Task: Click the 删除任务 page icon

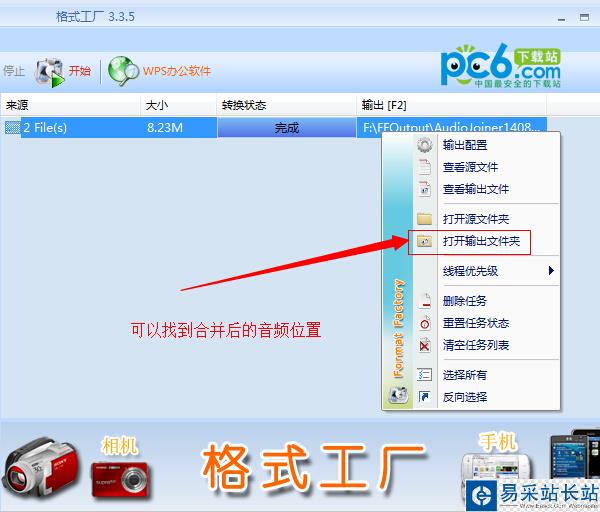Action: pyautogui.click(x=425, y=301)
